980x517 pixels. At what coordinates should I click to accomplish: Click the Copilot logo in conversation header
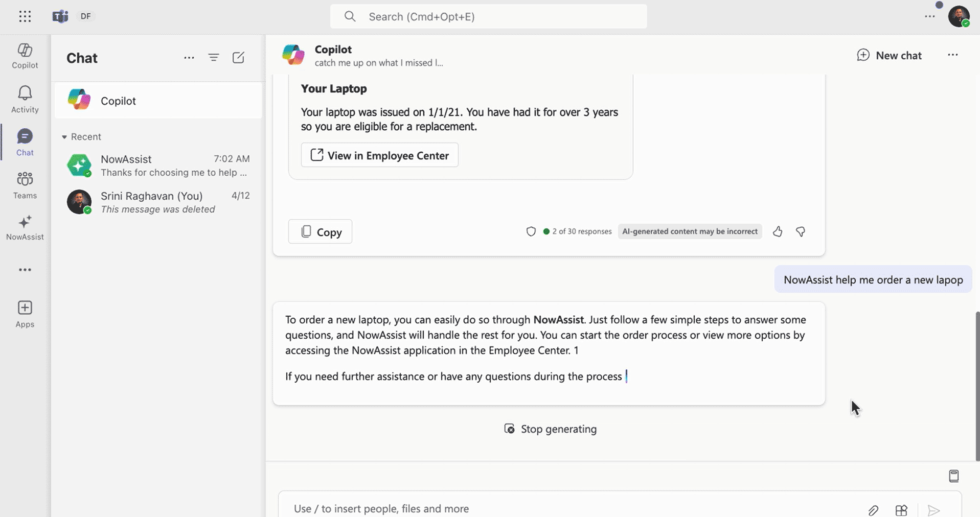click(x=293, y=55)
